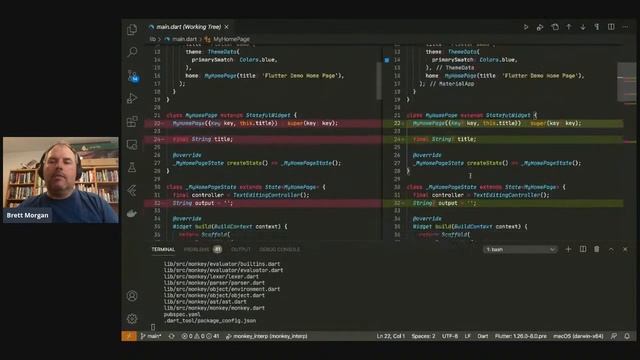
Task: Select device macOS (darwin-x64) status item
Action: 578,336
